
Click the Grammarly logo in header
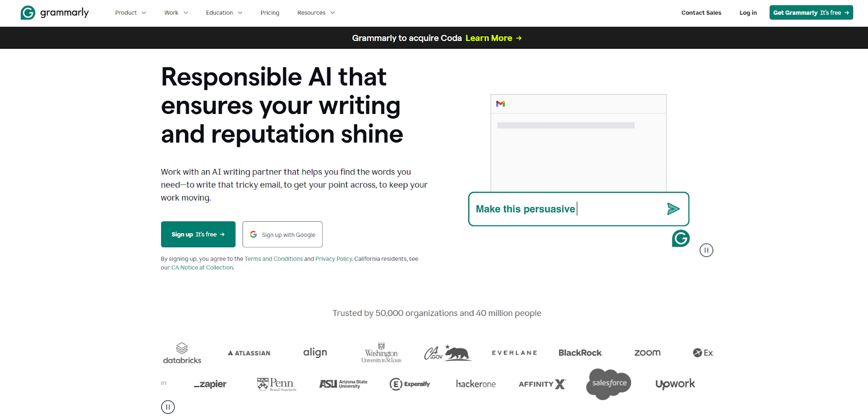tap(54, 12)
